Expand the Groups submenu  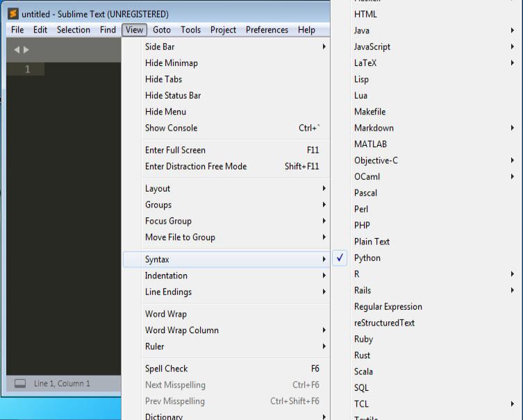pyautogui.click(x=226, y=205)
